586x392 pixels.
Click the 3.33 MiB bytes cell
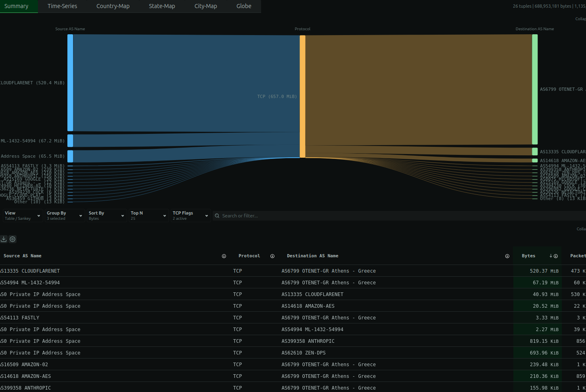click(x=537, y=318)
